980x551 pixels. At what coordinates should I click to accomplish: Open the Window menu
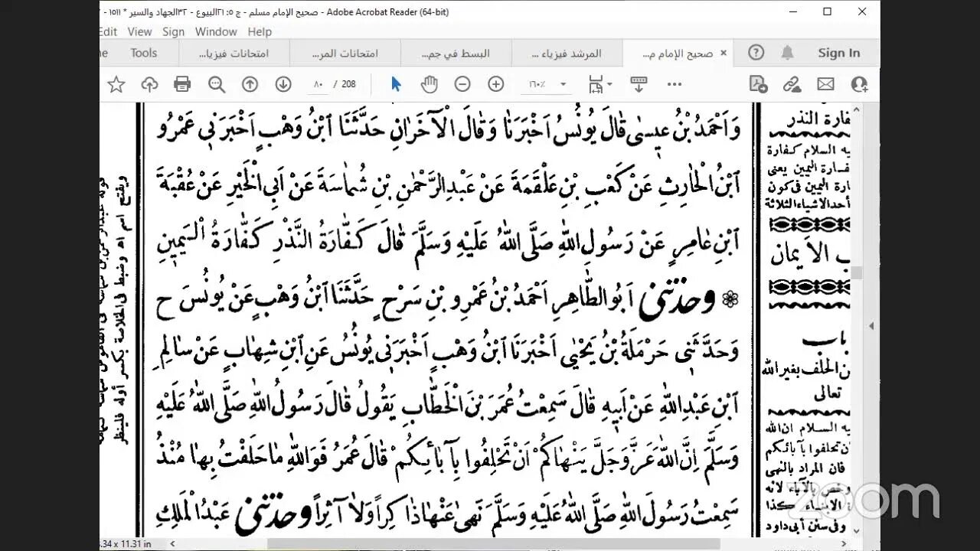click(216, 31)
